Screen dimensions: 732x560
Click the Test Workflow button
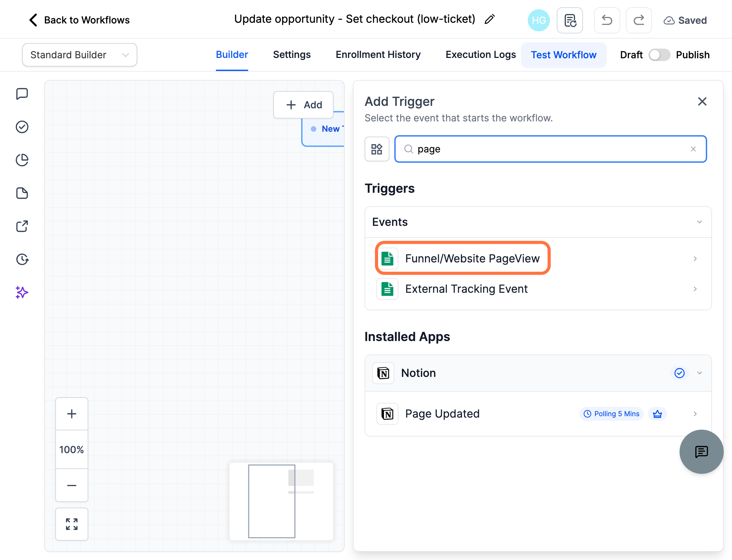coord(564,55)
